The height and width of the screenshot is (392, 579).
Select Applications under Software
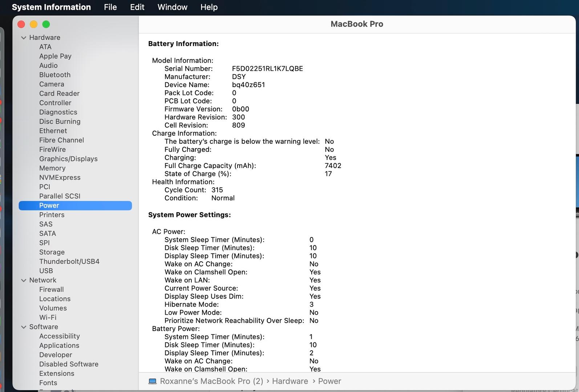click(59, 346)
